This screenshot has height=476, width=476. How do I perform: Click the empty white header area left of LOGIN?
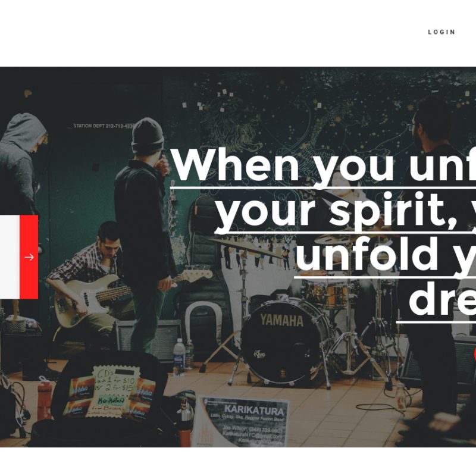point(212,32)
